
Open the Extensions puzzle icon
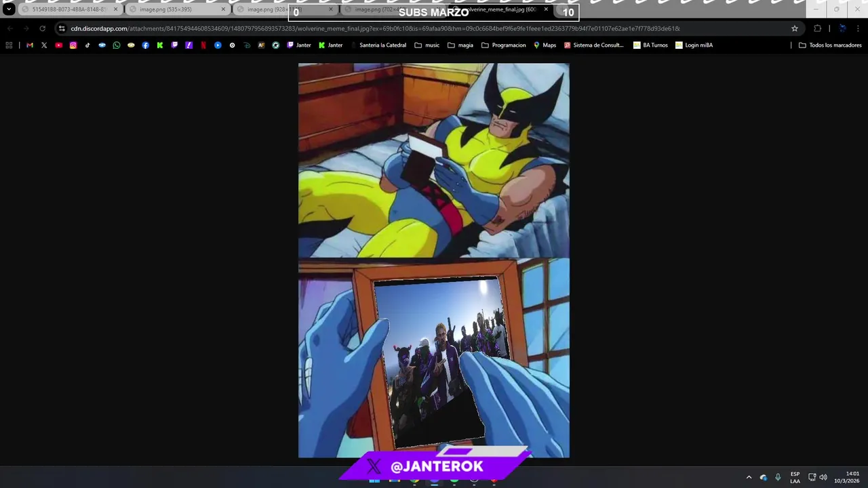coord(817,28)
